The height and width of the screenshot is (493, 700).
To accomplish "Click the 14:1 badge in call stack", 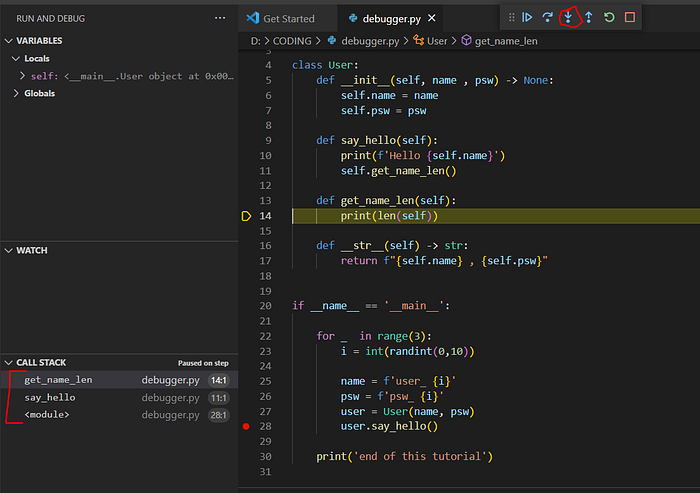I will click(219, 380).
